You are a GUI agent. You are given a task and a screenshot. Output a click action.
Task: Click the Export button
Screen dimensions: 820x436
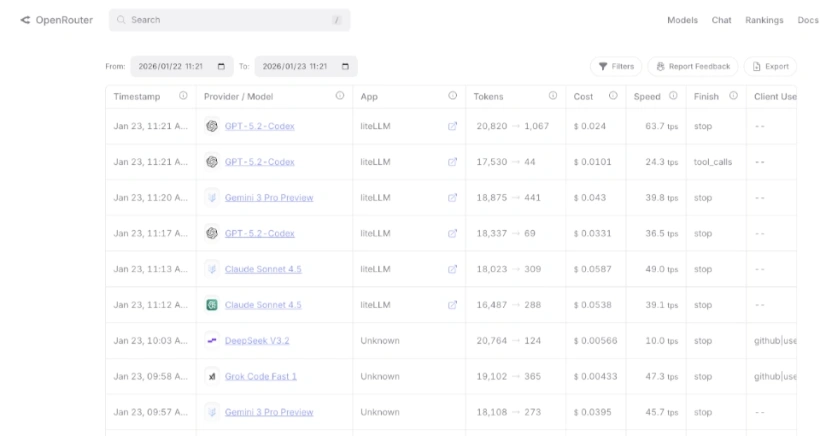point(770,67)
